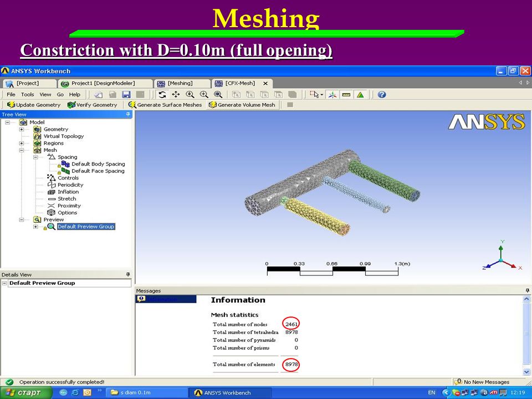Click the green triangle toolbar icon
The width and height of the screenshot is (532, 399).
coord(360,95)
